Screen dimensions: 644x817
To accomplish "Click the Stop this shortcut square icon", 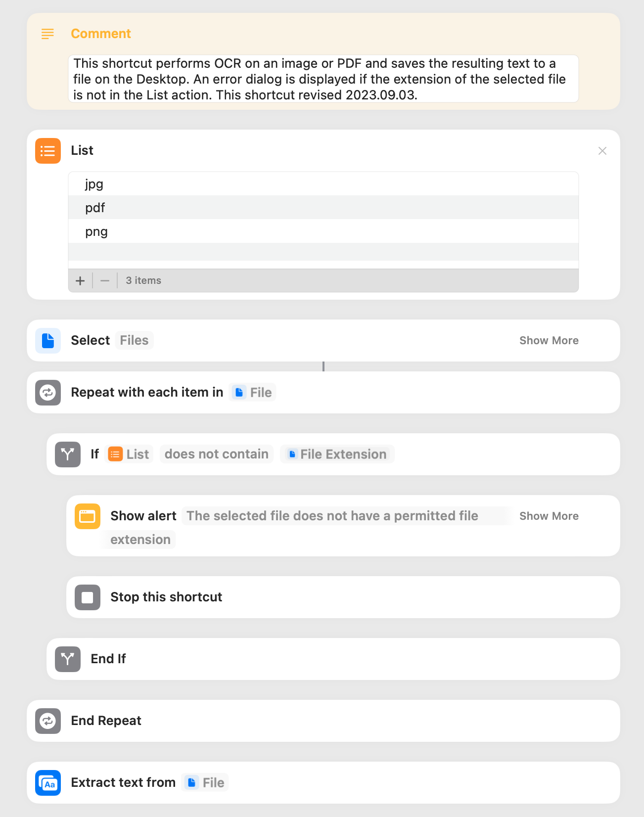I will (x=88, y=597).
